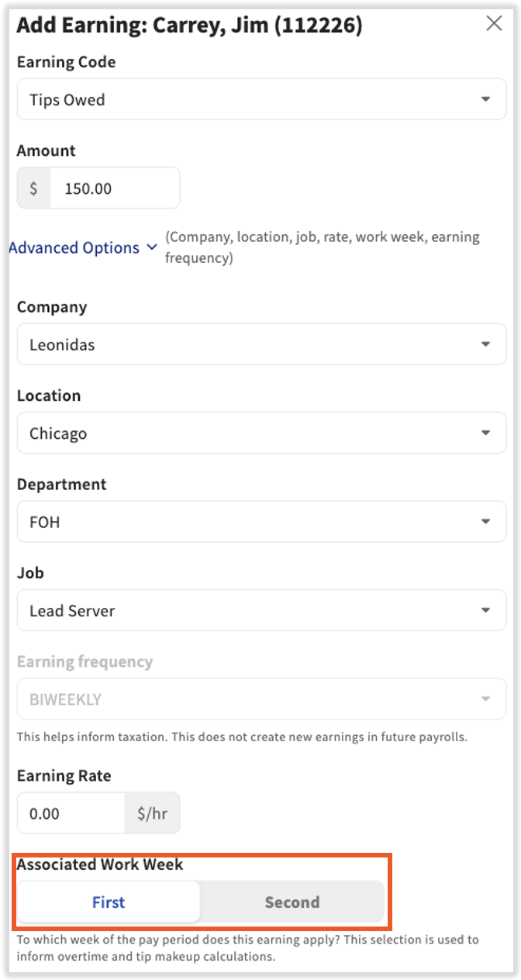Viewport: 521px width, 980px height.
Task: Open the Company dropdown showing Leonidas
Action: pos(260,344)
